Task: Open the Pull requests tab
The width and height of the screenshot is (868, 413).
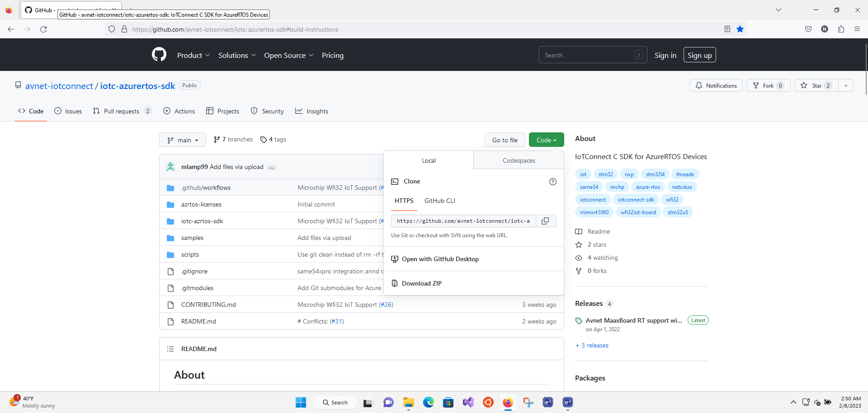Action: [x=122, y=111]
